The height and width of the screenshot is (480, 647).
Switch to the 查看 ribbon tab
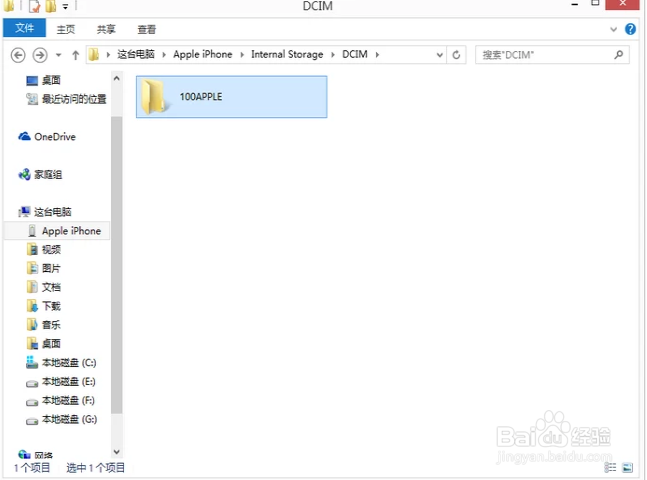pyautogui.click(x=146, y=29)
